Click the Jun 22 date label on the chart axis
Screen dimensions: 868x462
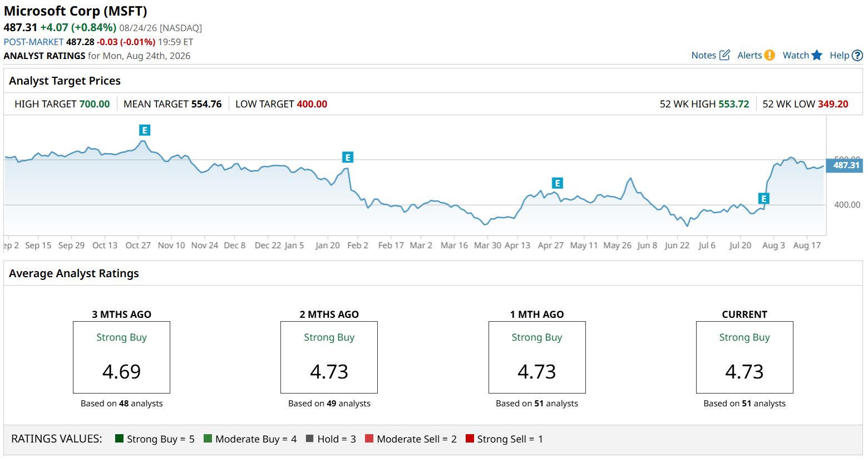[x=677, y=245]
